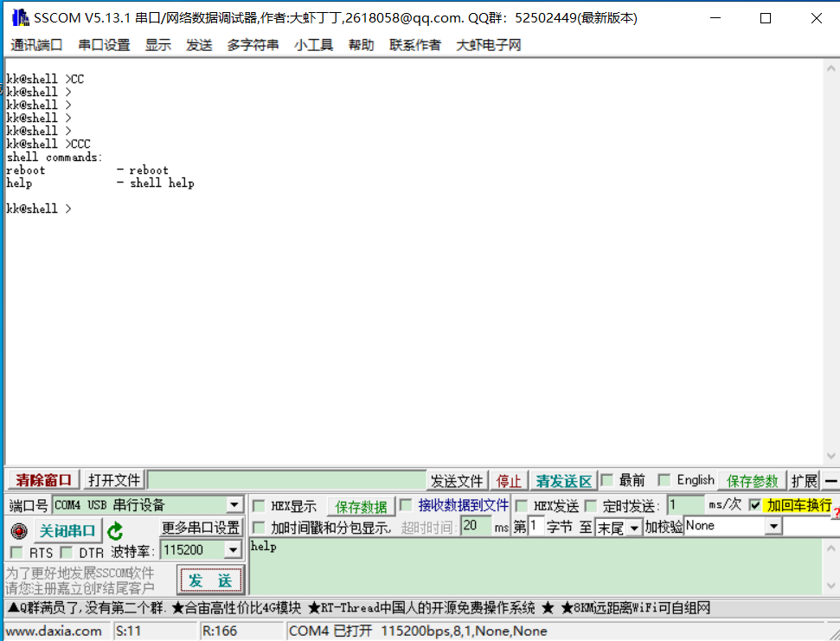Click the 关闭串口 button
Image resolution: width=840 pixels, height=641 pixels.
point(67,530)
